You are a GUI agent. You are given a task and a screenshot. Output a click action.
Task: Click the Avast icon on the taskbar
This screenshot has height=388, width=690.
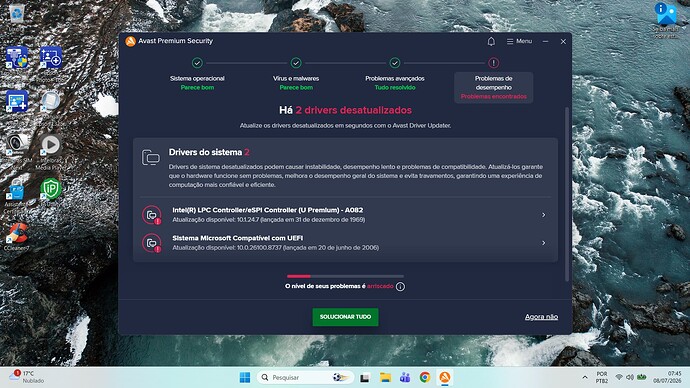coord(445,377)
